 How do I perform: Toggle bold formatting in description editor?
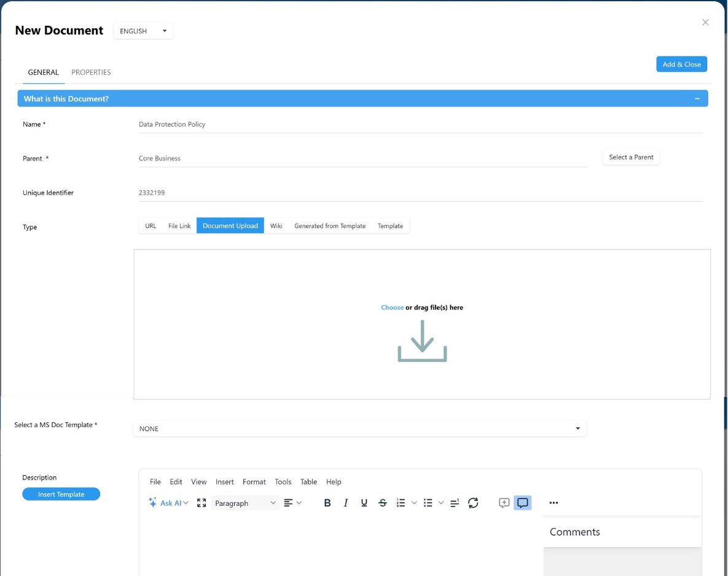(327, 503)
